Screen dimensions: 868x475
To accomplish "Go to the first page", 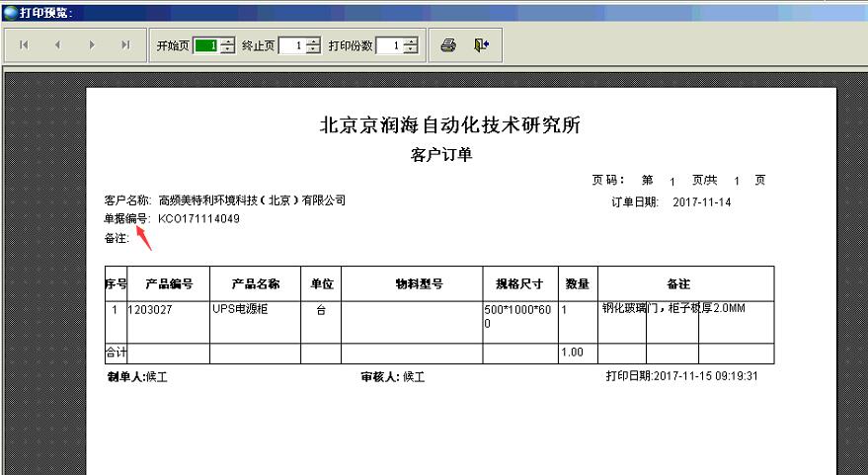I will 24,45.
